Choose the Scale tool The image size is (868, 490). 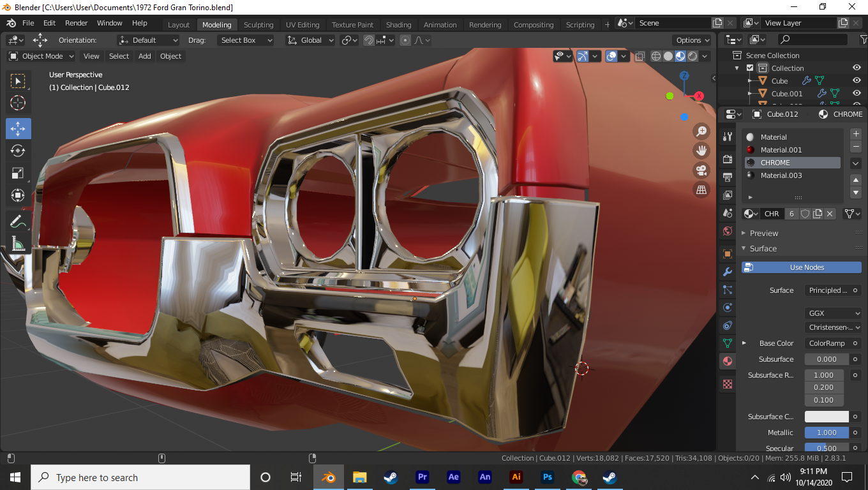point(18,173)
